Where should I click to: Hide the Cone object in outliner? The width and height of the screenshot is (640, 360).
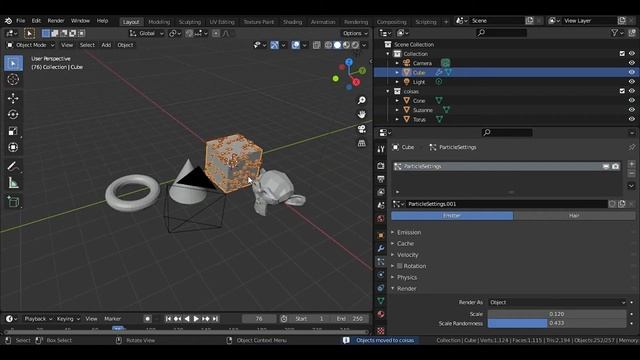(x=631, y=100)
